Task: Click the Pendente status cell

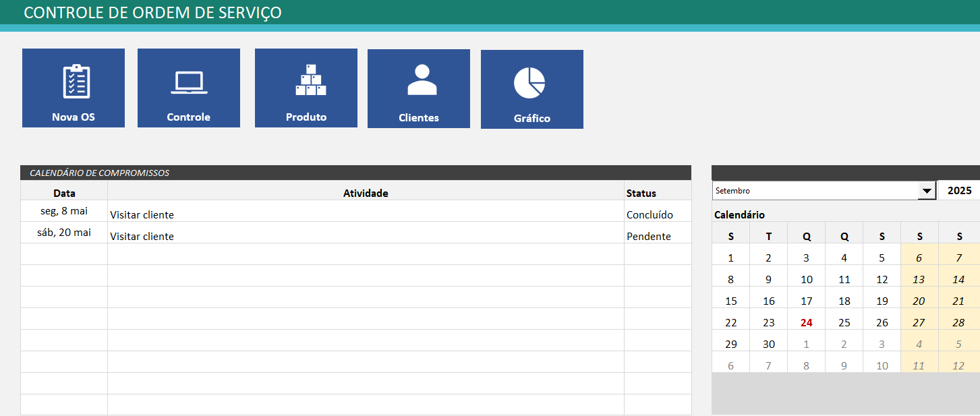Action: [x=648, y=237]
